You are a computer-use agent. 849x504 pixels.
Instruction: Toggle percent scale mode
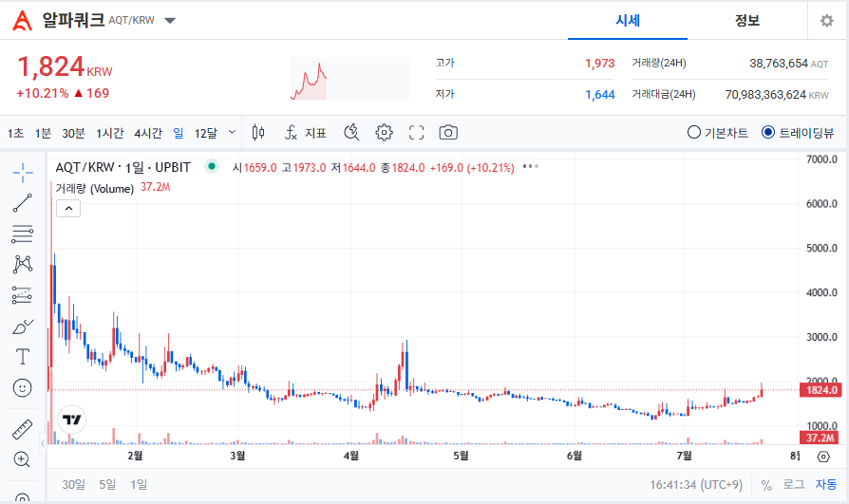point(766,485)
